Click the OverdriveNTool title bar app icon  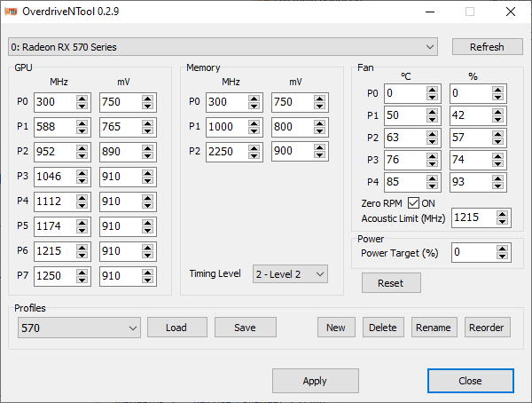coord(11,12)
